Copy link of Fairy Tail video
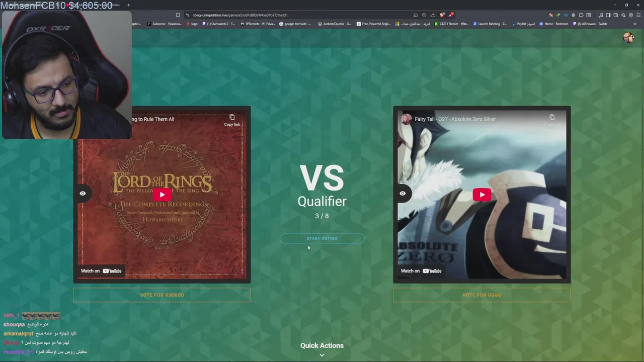This screenshot has height=362, width=644. coord(552,120)
